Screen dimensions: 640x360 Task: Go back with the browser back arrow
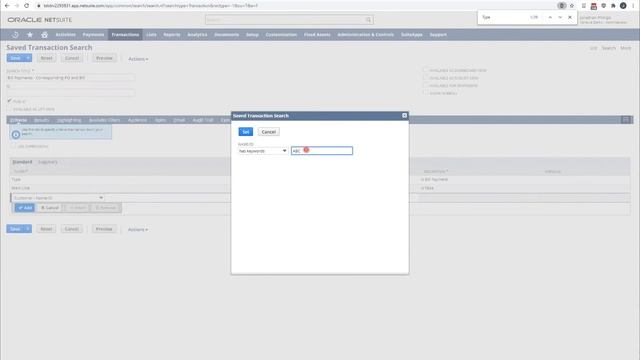[7, 6]
